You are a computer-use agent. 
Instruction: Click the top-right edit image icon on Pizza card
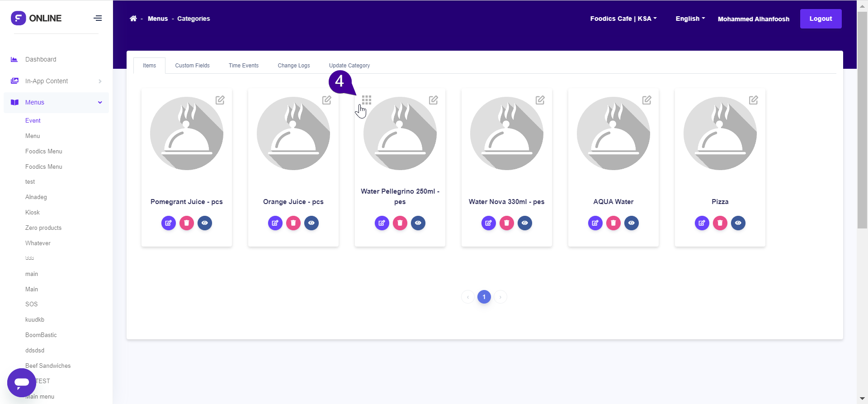pos(753,100)
